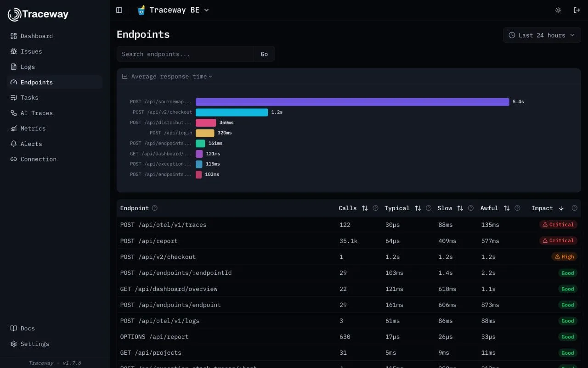
Task: Click help icon next to Calls header
Action: point(375,208)
